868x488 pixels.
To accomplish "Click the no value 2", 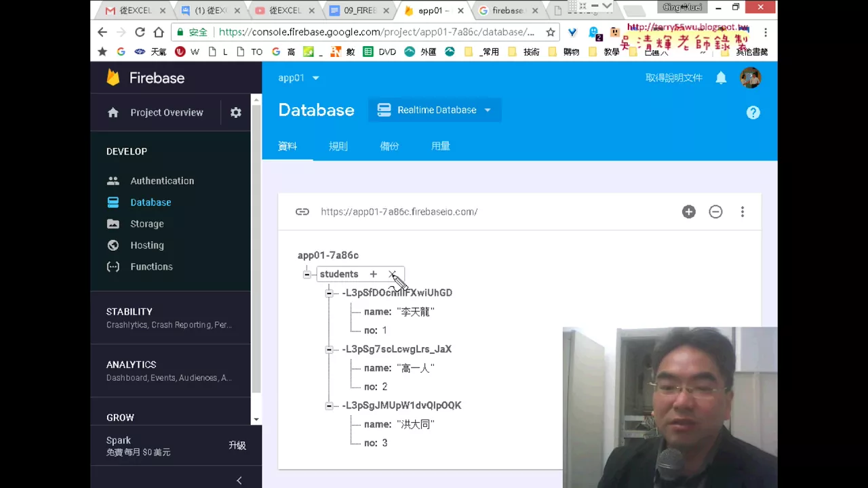I will 384,386.
